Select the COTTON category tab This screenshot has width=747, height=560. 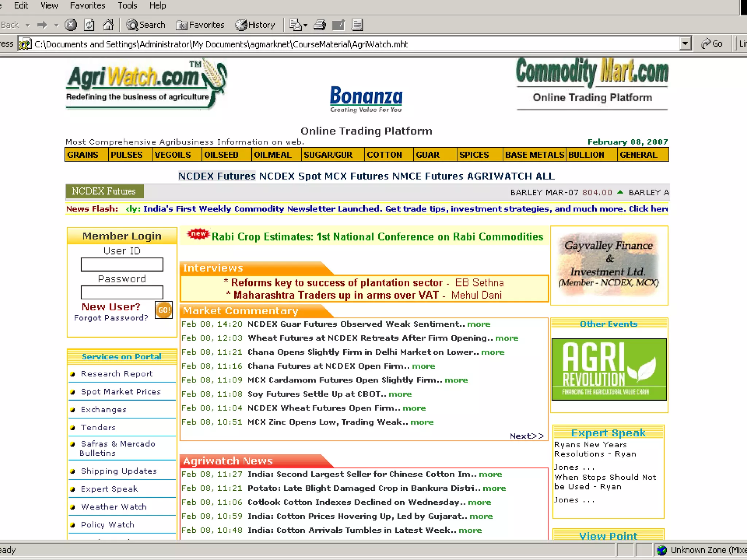pyautogui.click(x=384, y=155)
